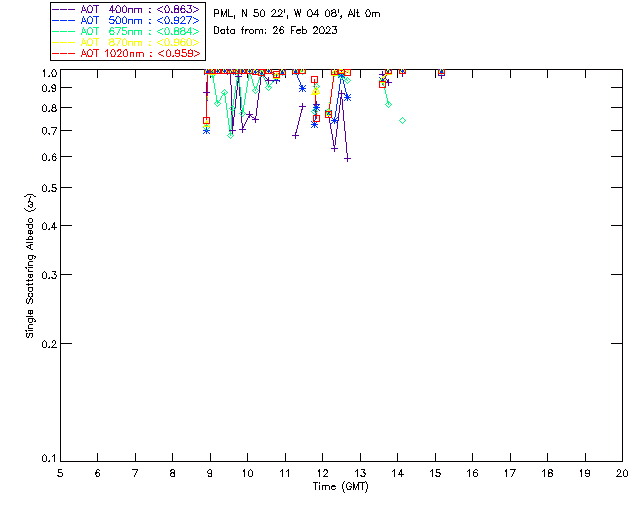Click the x-axis tick label 15

click(435, 473)
